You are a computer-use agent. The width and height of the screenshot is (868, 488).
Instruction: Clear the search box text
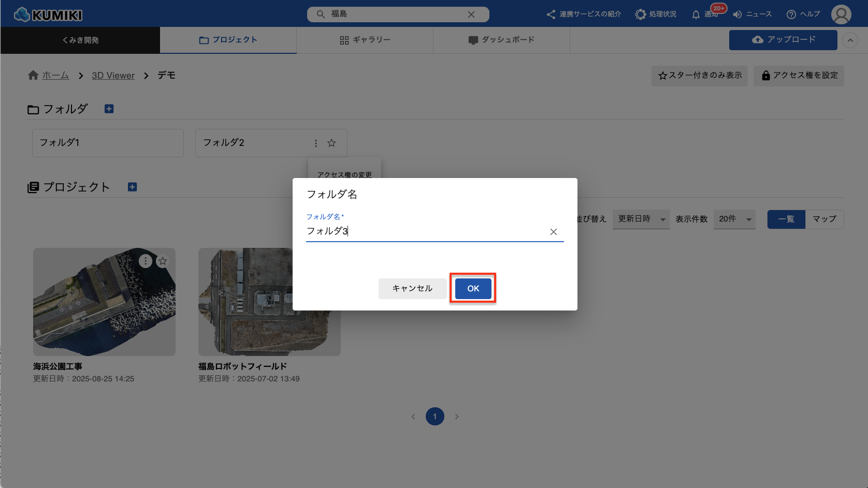[471, 14]
